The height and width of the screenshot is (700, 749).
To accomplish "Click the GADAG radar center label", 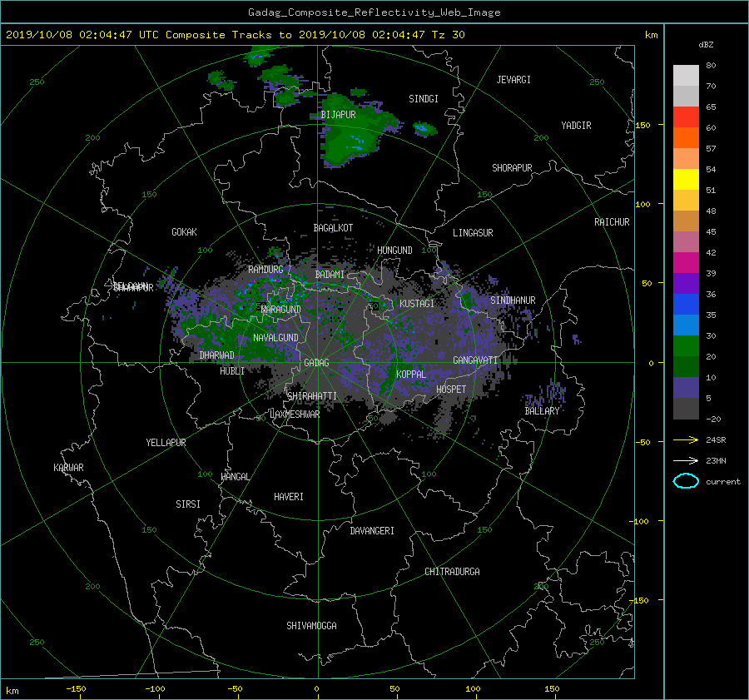I will tap(316, 363).
